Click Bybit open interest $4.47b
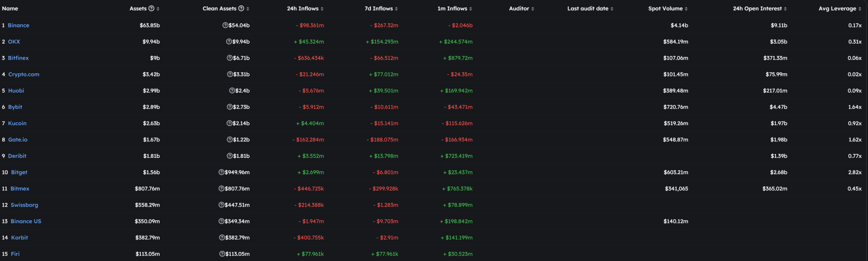The height and width of the screenshot is (261, 868). (778, 107)
